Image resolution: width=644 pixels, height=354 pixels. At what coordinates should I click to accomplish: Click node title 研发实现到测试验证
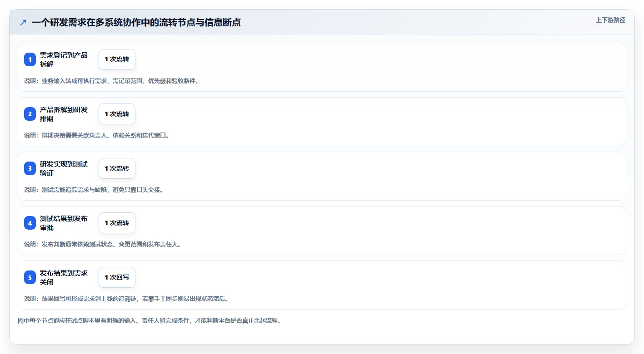tap(64, 168)
